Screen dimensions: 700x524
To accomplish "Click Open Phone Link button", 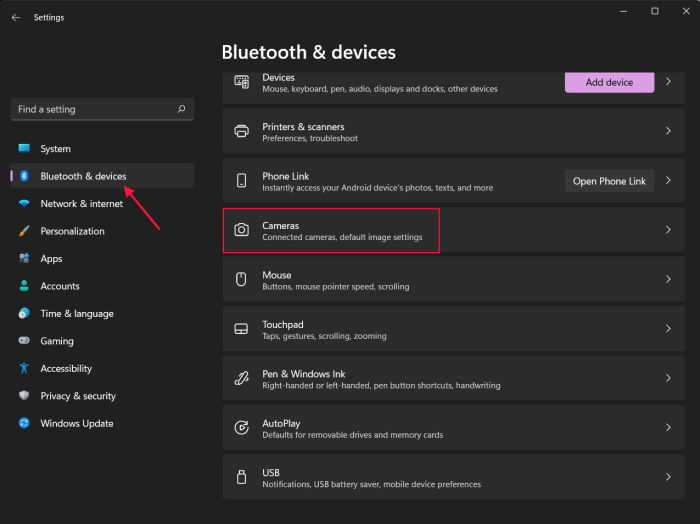I will tap(609, 181).
